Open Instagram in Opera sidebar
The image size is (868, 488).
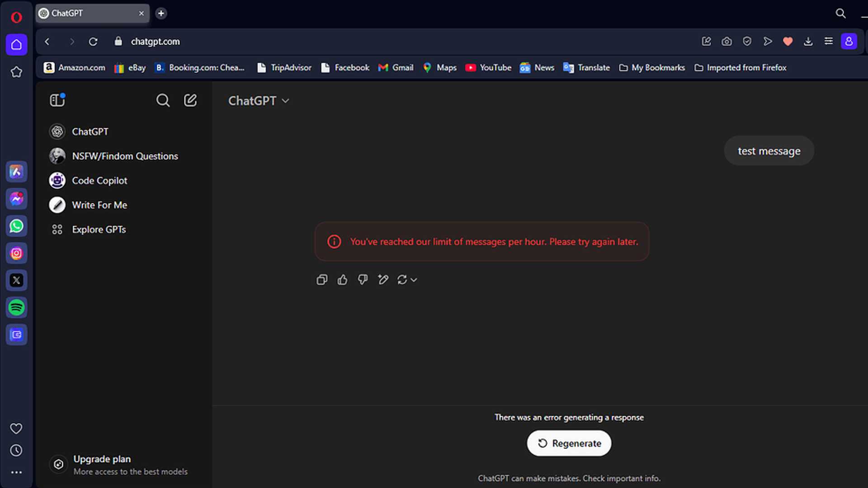tap(16, 253)
